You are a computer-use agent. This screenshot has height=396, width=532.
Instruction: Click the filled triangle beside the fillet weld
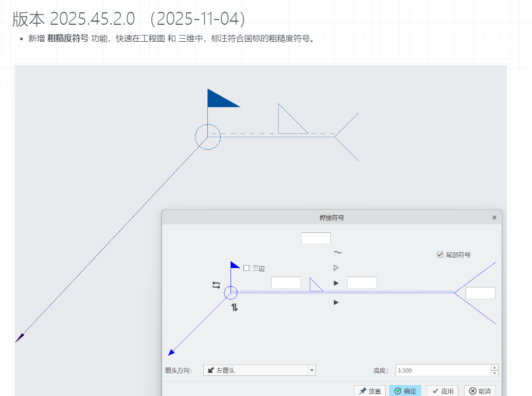[x=336, y=283]
